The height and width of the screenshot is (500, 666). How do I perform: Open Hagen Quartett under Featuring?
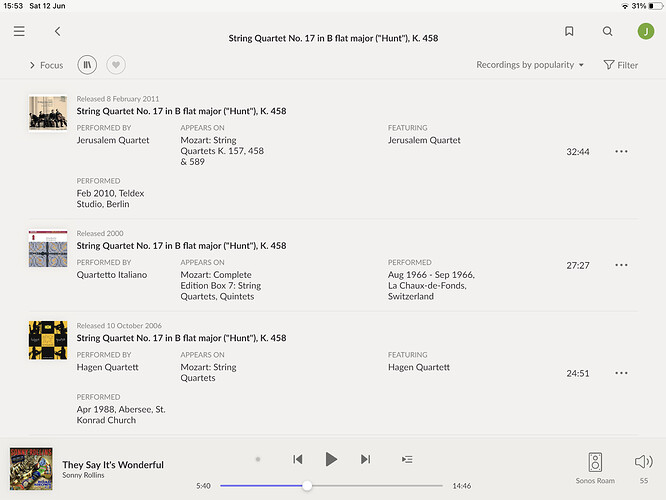[419, 367]
